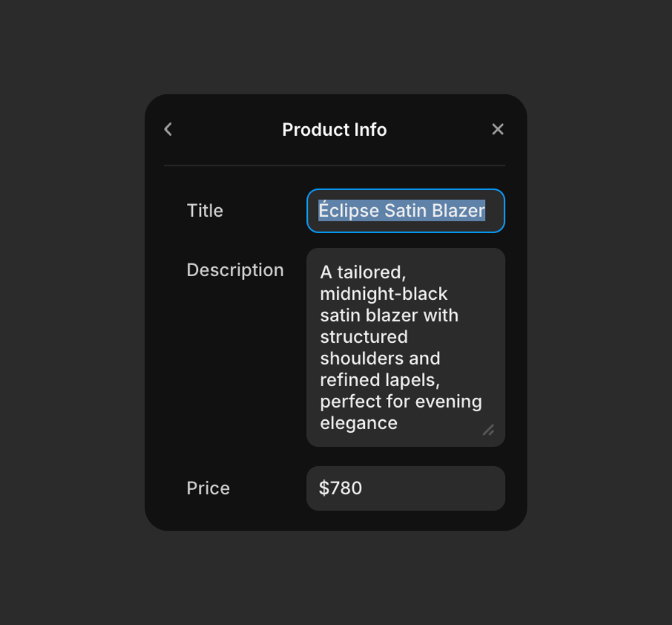672x625 pixels.
Task: Click the Title field label
Action: [205, 211]
